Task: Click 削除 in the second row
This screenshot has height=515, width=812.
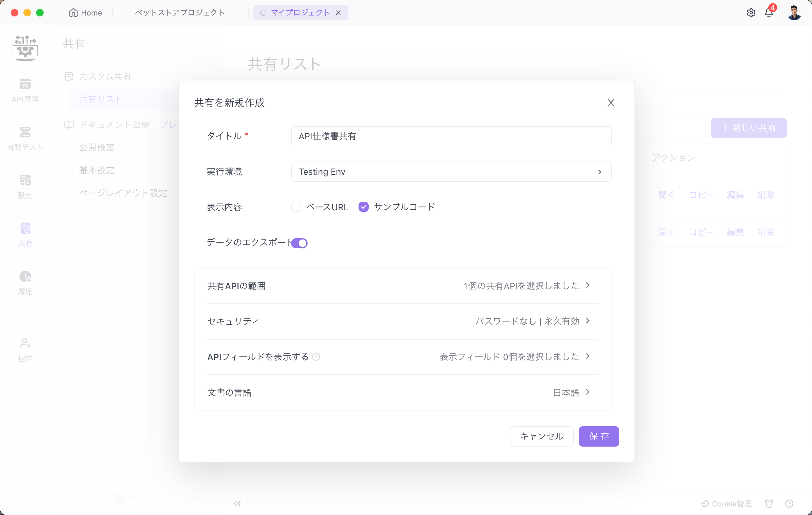Action: click(x=766, y=232)
